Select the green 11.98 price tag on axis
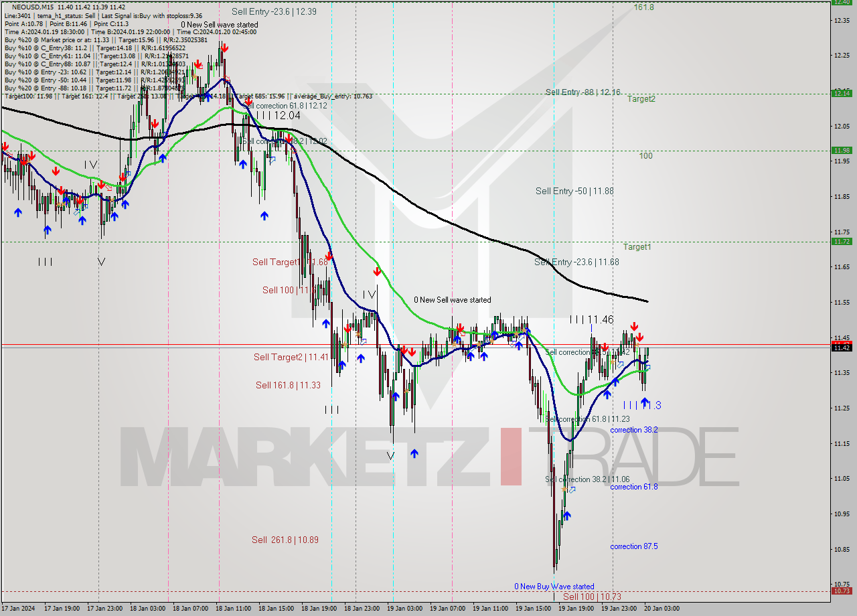The width and height of the screenshot is (857, 616). (x=842, y=150)
